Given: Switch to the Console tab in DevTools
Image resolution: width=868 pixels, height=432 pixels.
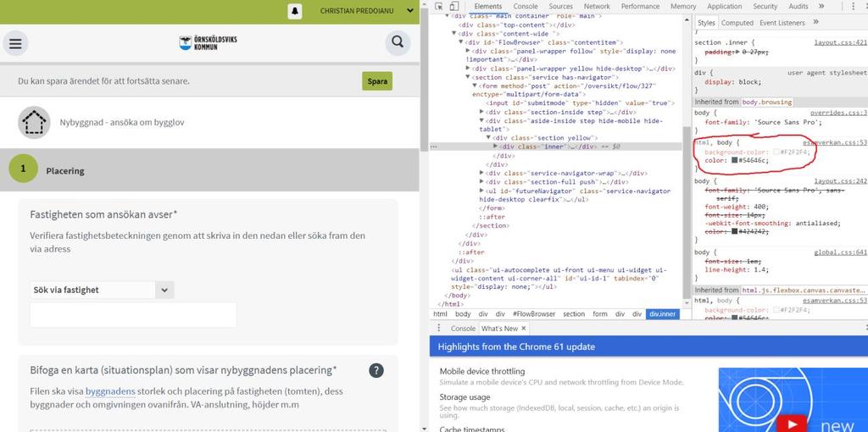Looking at the screenshot, I should point(526,6).
